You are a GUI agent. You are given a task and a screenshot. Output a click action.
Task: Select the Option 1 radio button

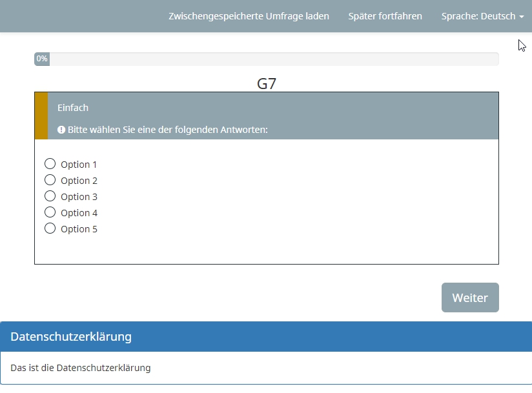[x=50, y=164]
